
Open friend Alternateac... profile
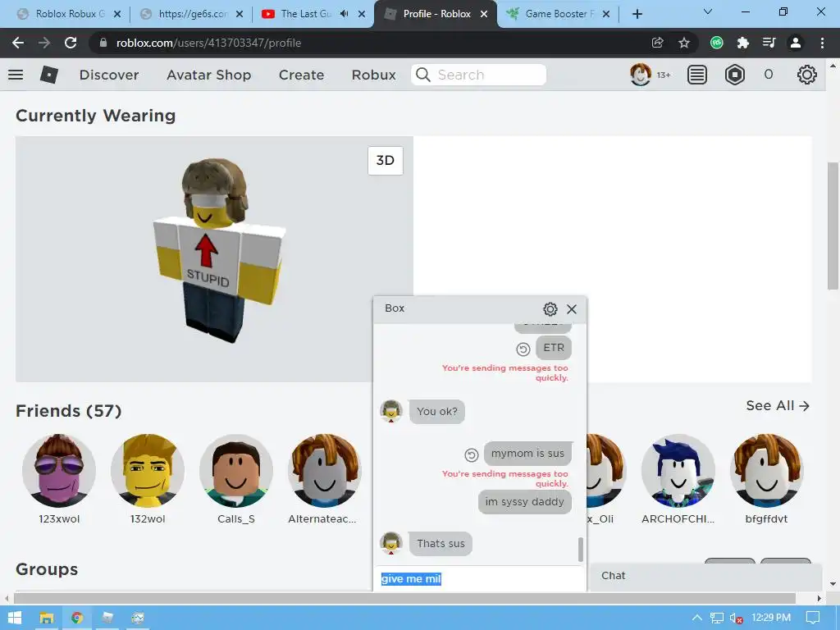(x=325, y=471)
